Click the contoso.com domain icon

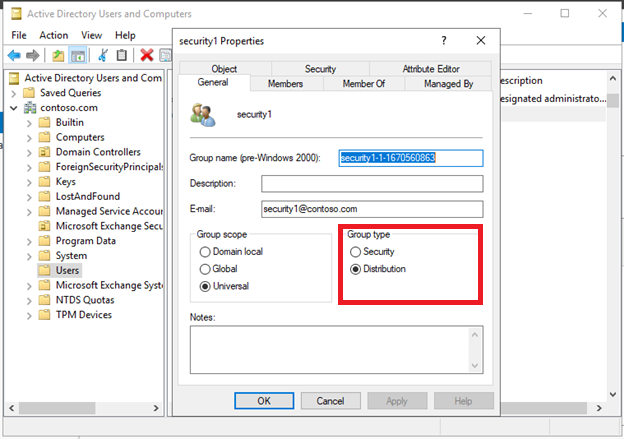[30, 107]
